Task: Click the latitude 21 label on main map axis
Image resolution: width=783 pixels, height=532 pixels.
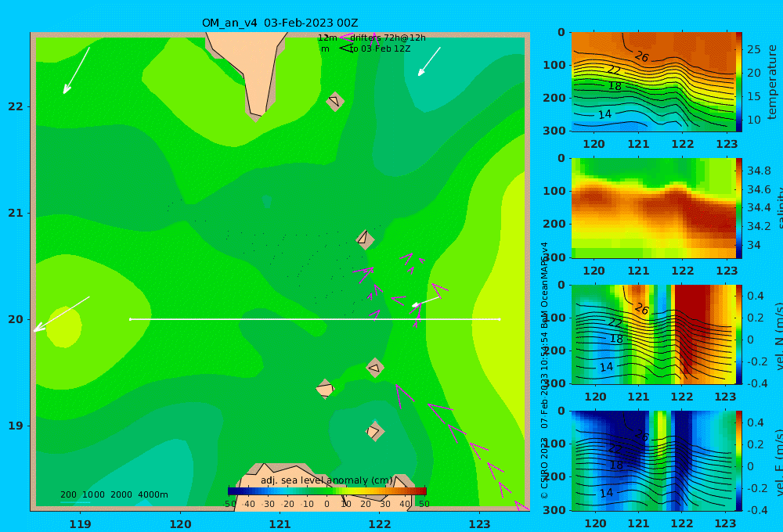Action: point(16,213)
